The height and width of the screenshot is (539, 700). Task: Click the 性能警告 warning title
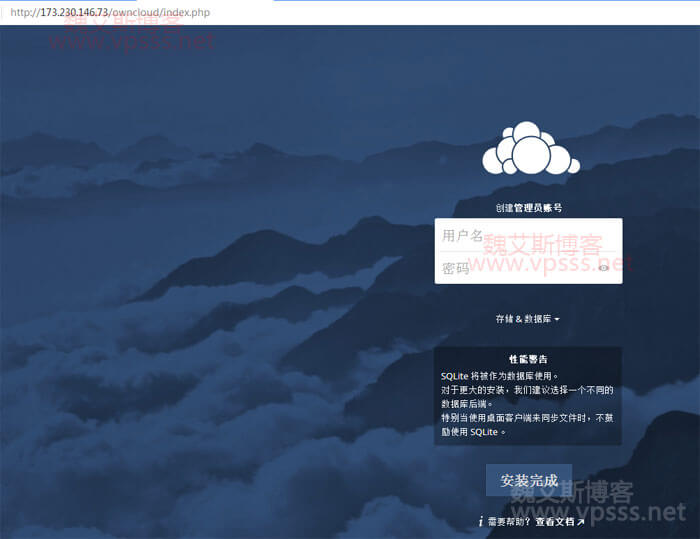[528, 359]
